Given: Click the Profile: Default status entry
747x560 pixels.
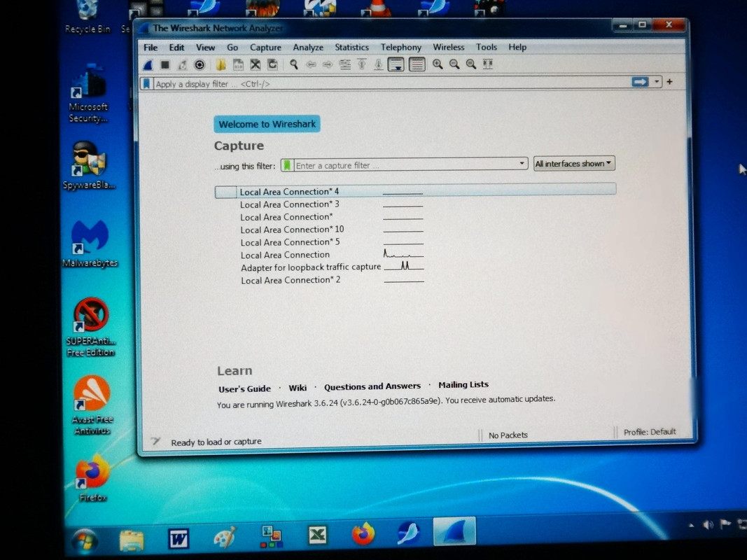Looking at the screenshot, I should click(650, 432).
